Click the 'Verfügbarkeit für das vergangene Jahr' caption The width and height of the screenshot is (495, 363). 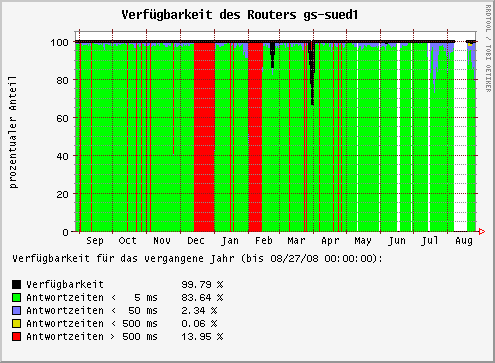coord(123,259)
